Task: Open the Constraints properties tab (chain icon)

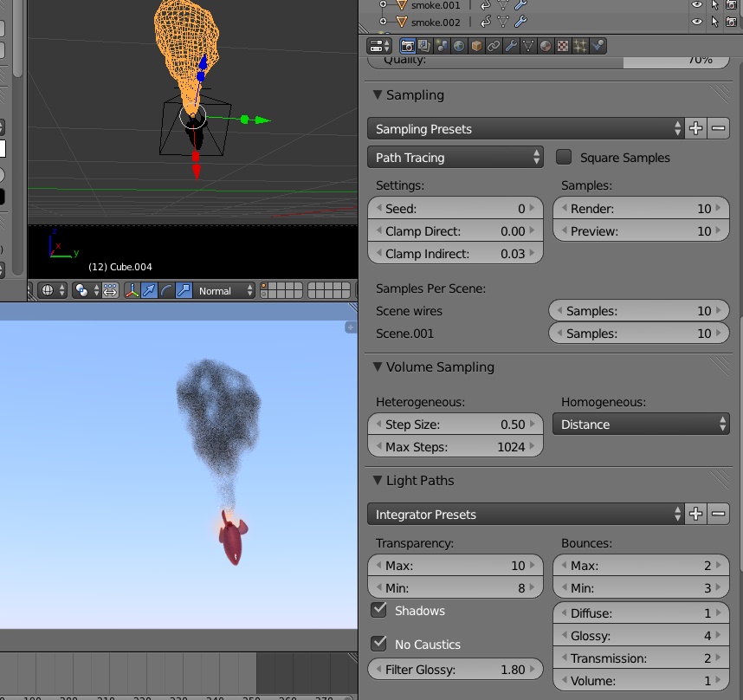Action: (x=494, y=46)
